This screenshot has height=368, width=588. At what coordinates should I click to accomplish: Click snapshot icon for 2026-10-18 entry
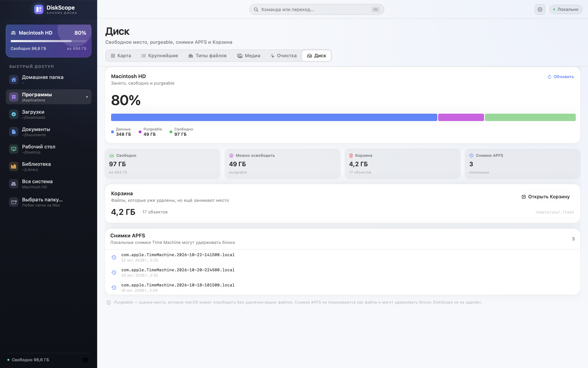[x=114, y=287]
